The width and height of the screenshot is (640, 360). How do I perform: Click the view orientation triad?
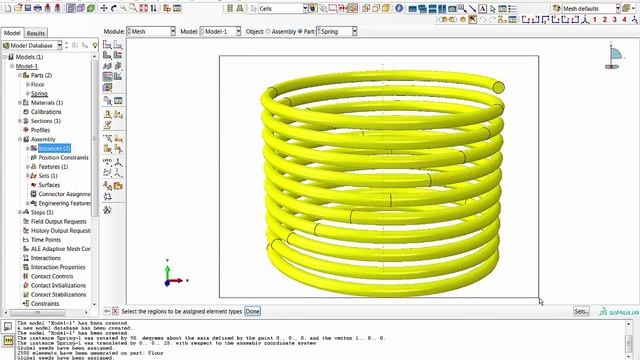175,274
